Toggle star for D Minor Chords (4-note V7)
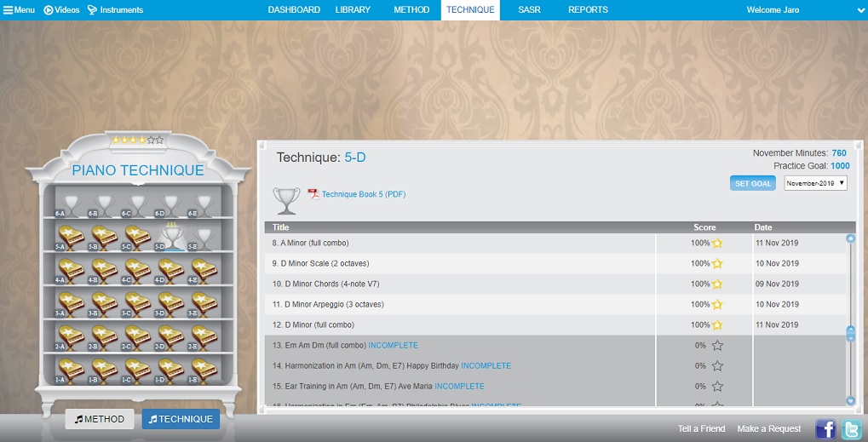Viewport: 868px width, 442px height. click(x=717, y=284)
